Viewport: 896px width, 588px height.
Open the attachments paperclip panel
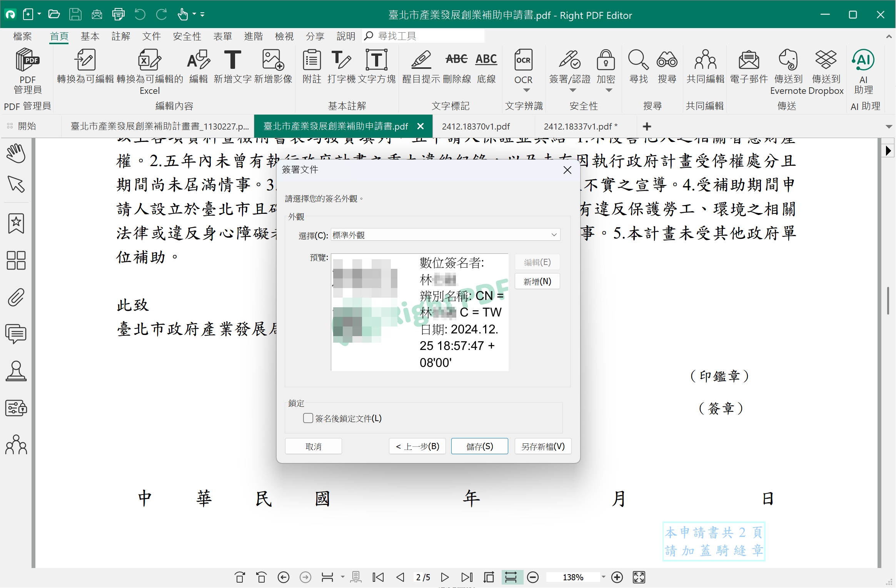click(x=16, y=297)
